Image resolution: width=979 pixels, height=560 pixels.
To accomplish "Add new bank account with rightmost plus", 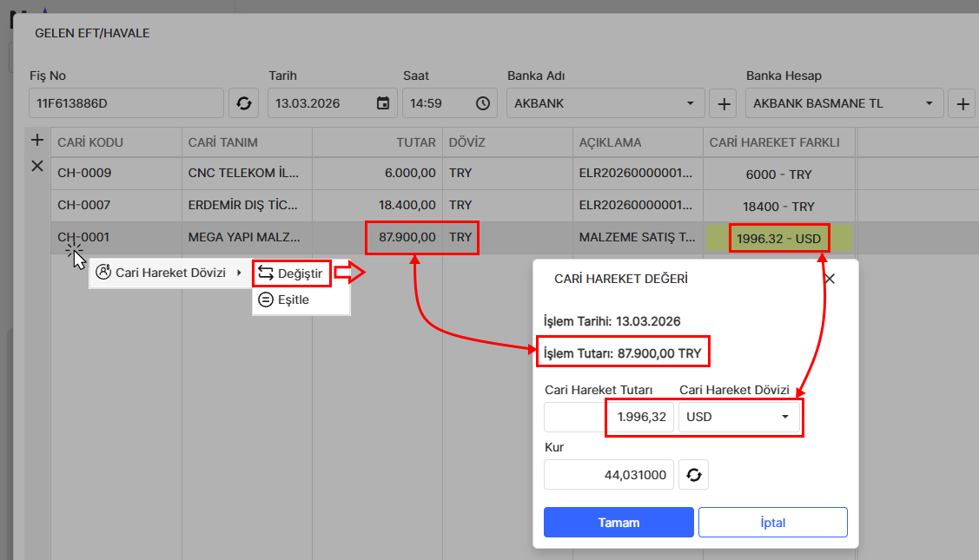I will click(x=962, y=103).
